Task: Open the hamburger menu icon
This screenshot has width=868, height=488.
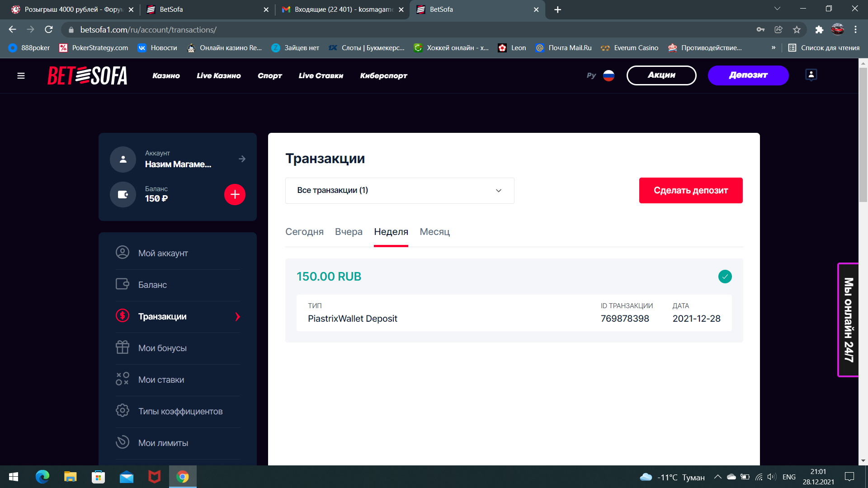Action: [21, 75]
